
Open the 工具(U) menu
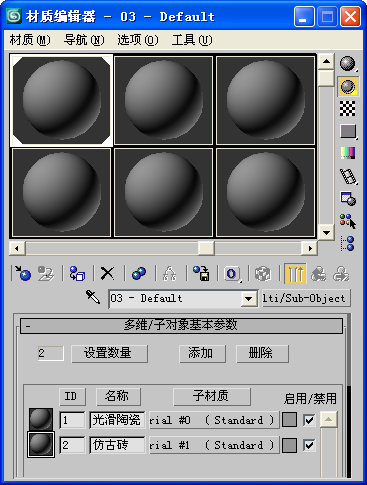(192, 40)
